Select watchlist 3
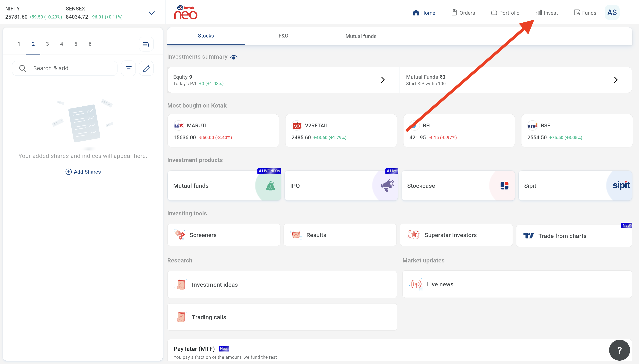 [47, 44]
